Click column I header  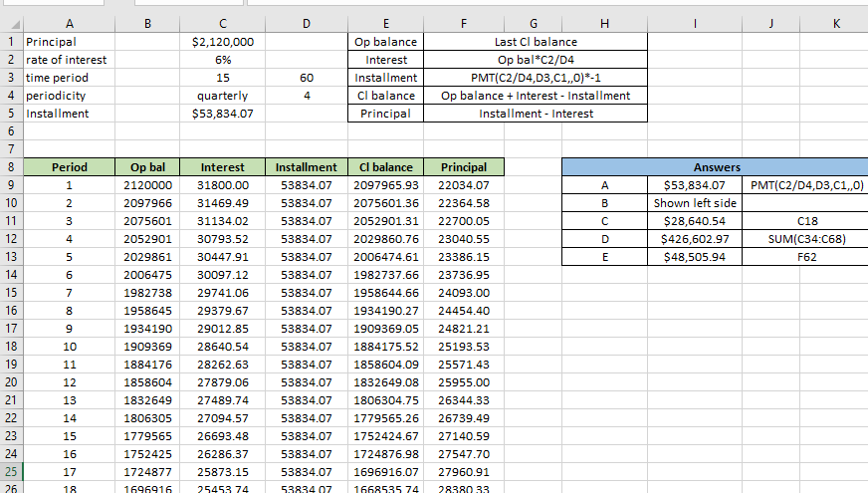(694, 23)
